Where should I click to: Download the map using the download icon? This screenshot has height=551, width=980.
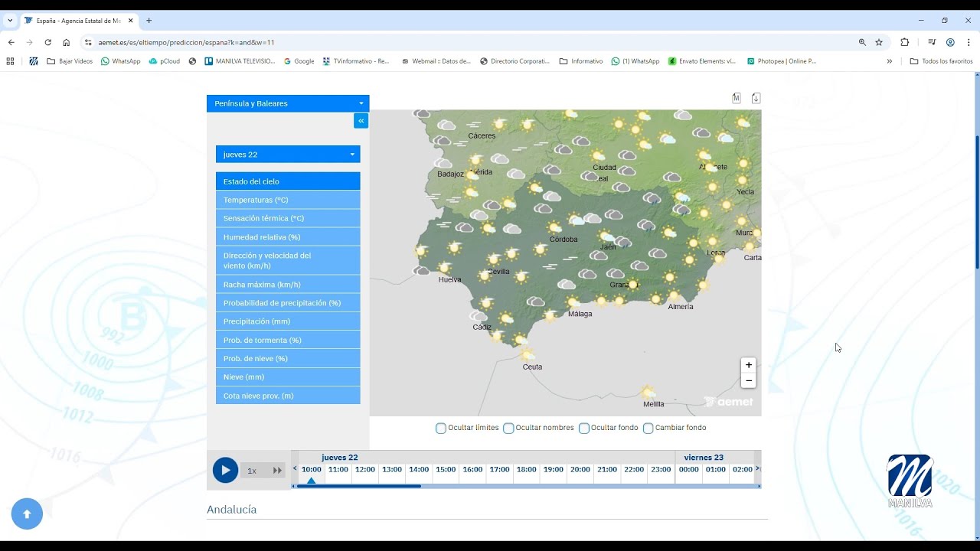pyautogui.click(x=756, y=98)
